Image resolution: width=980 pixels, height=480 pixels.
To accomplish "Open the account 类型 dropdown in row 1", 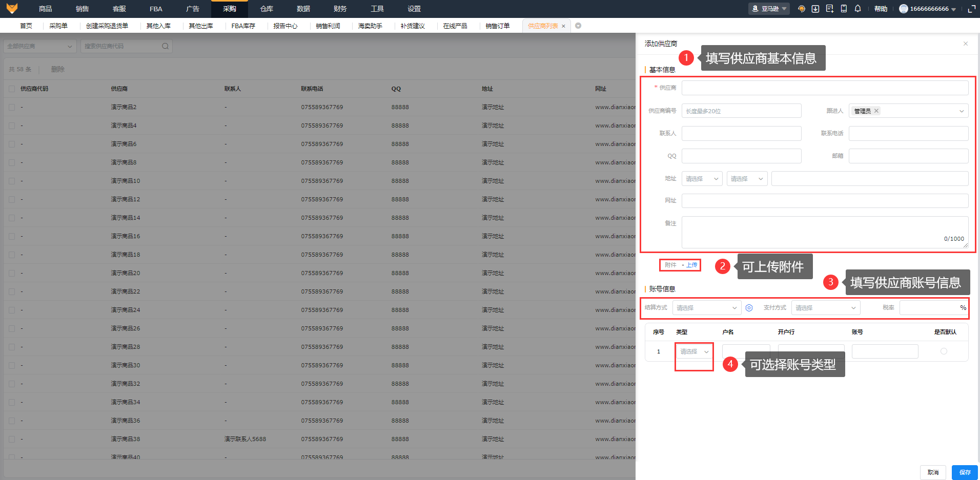I will pos(694,351).
